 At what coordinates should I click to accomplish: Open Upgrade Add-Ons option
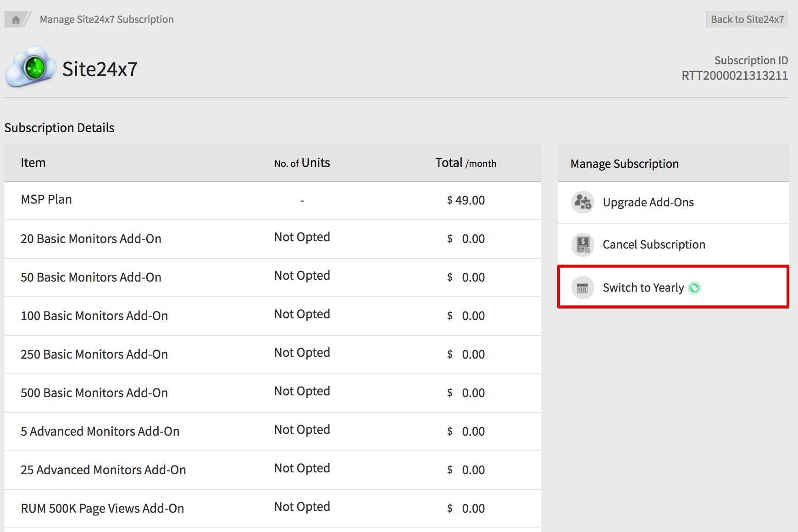(648, 202)
